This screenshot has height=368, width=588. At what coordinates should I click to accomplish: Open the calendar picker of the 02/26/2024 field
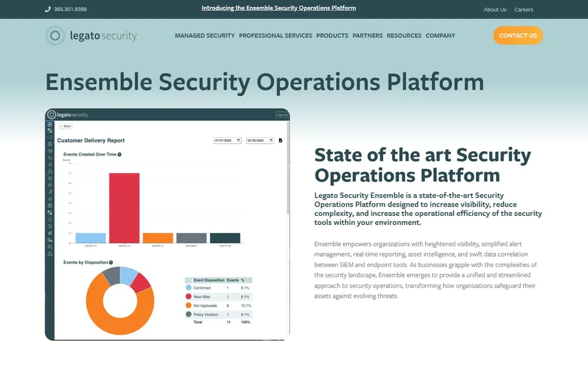[x=271, y=140]
